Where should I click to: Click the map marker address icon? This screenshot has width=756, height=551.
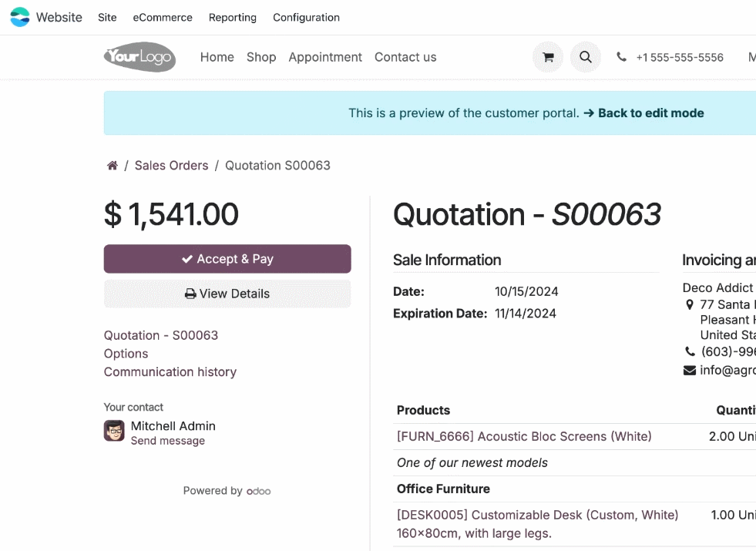pyautogui.click(x=690, y=305)
